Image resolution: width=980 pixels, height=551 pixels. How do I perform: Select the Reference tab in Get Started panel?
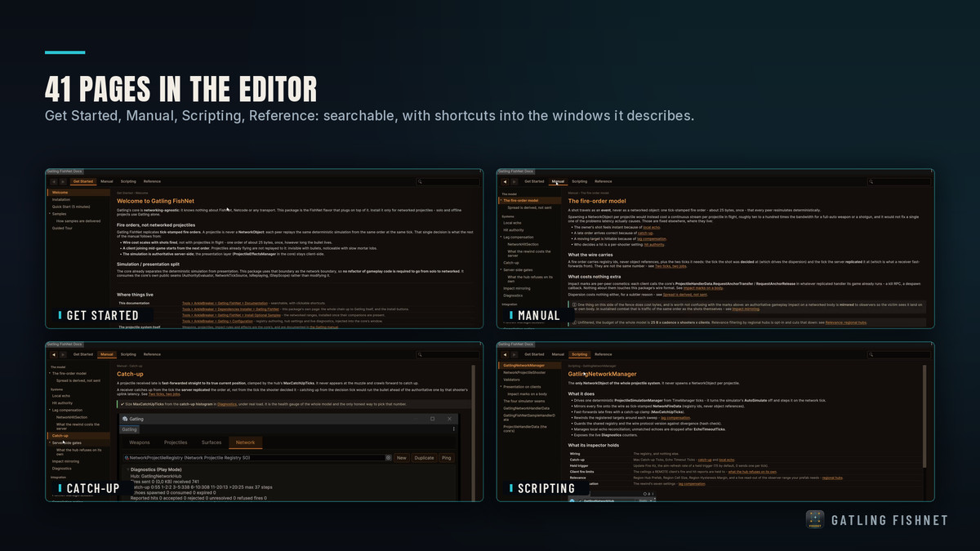click(x=152, y=181)
